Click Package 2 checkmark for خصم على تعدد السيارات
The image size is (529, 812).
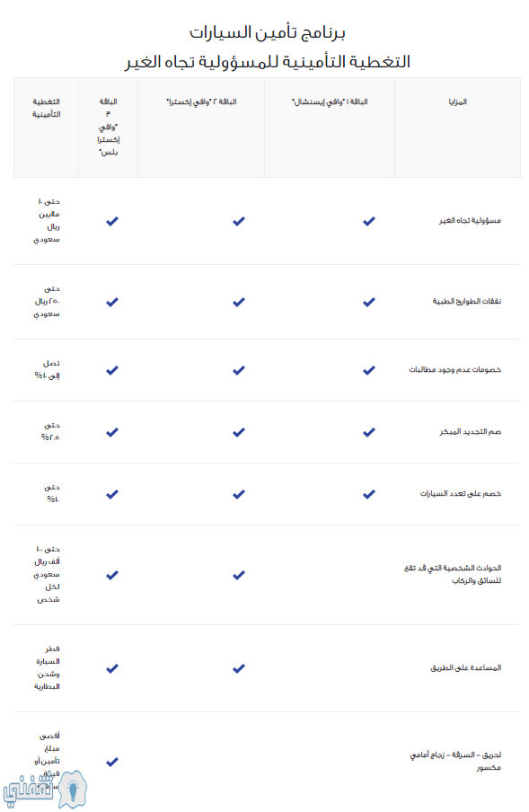click(239, 495)
